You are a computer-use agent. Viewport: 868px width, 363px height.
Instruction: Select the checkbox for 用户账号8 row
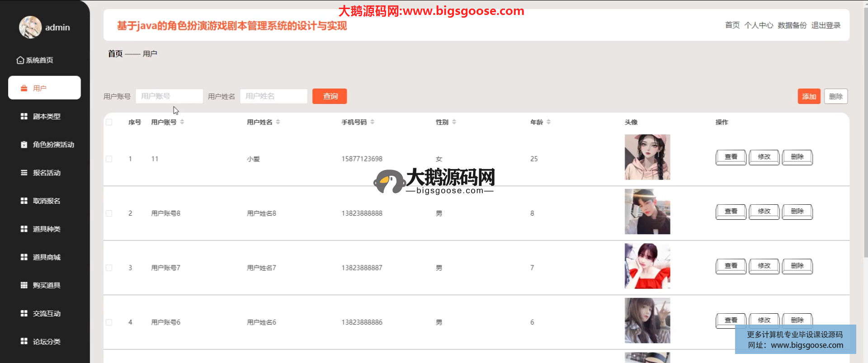(109, 213)
